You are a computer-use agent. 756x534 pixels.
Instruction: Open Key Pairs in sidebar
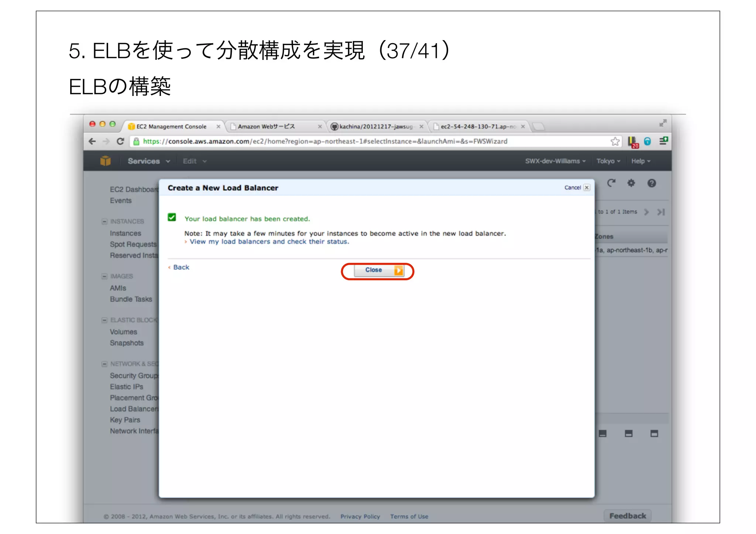[125, 420]
